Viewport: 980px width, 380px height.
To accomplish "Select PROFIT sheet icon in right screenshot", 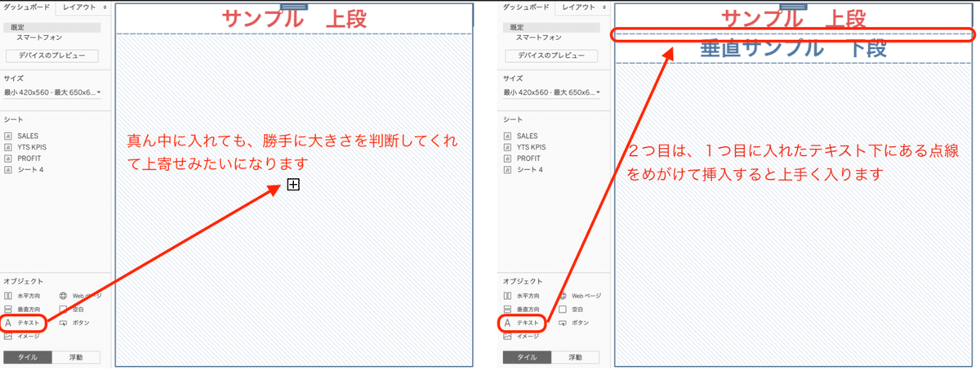I will pos(507,157).
